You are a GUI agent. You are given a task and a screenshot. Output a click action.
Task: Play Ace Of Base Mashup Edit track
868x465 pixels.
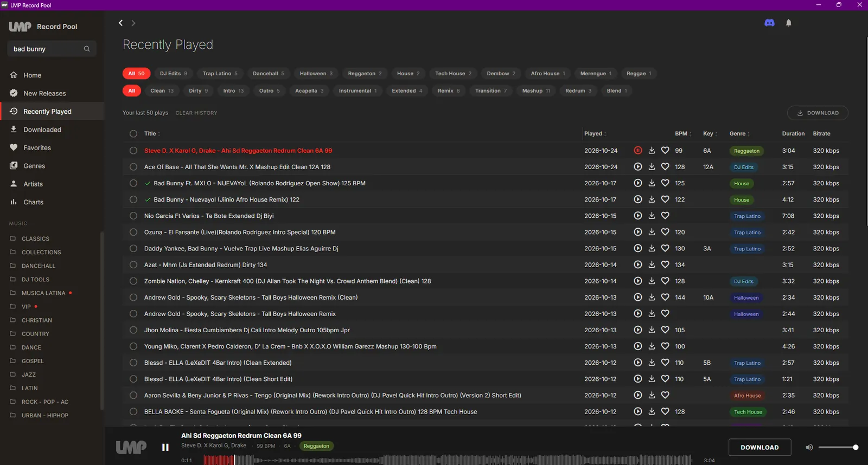point(638,167)
